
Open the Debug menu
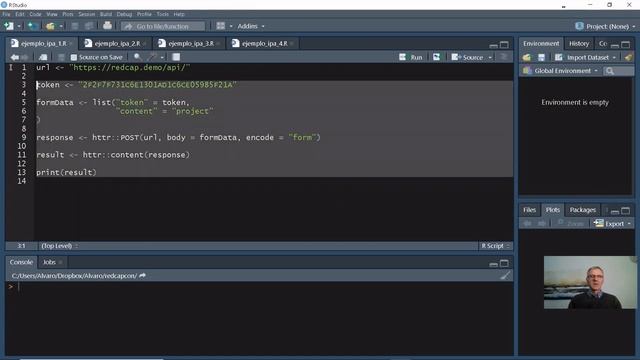[124, 14]
